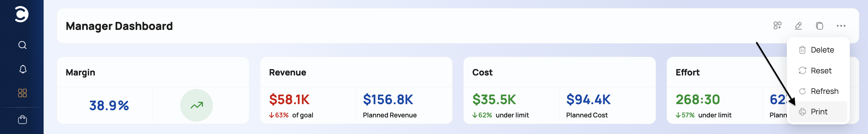Click the company logo in sidebar

(x=22, y=14)
